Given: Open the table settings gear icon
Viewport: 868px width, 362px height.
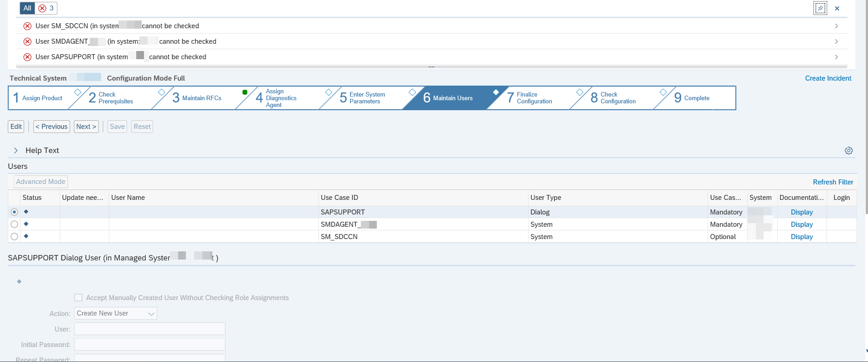Looking at the screenshot, I should pos(849,151).
